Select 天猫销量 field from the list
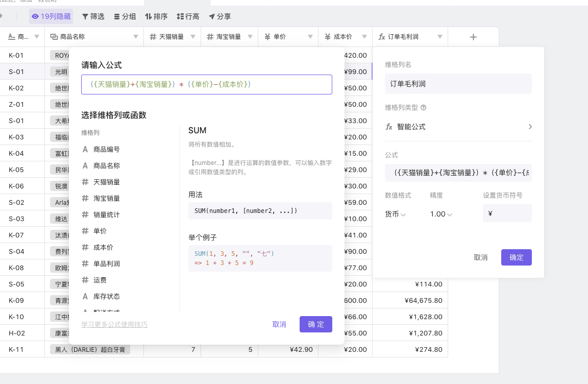Image resolution: width=588 pixels, height=384 pixels. [x=107, y=182]
